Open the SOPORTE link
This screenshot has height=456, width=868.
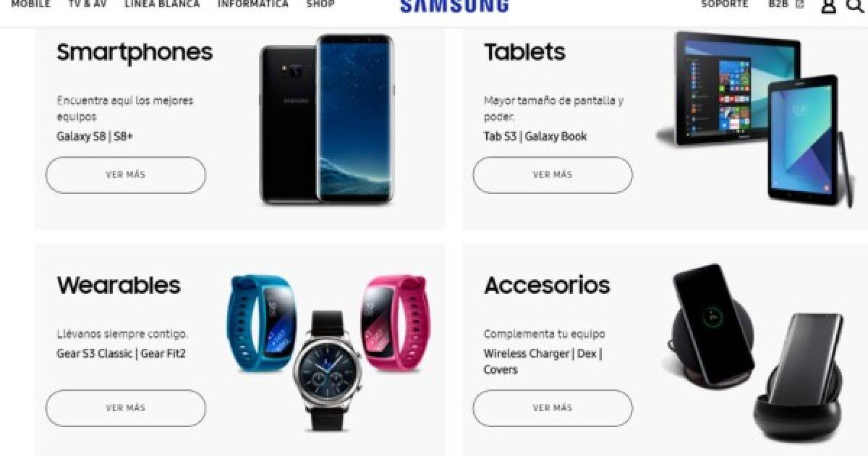725,4
